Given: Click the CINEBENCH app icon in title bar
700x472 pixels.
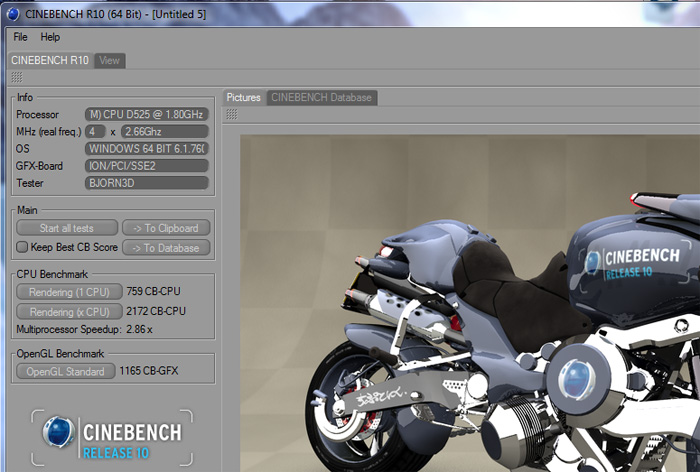Looking at the screenshot, I should click(13, 14).
